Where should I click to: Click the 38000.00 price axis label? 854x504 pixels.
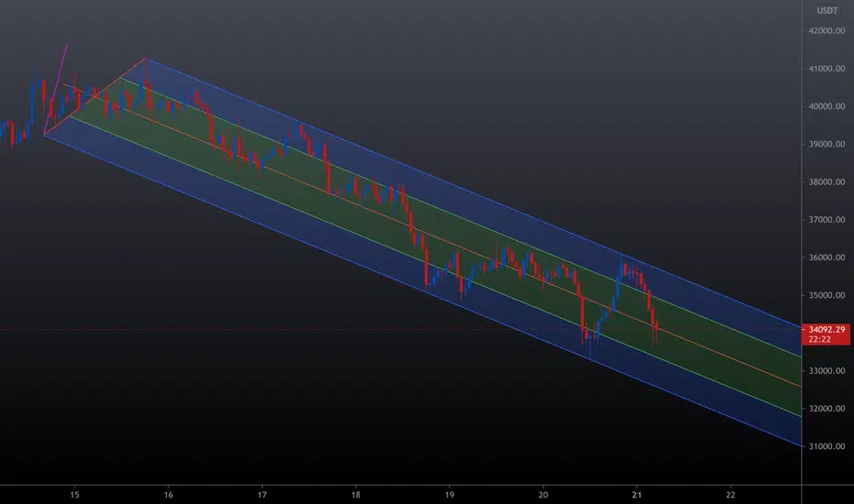click(x=827, y=182)
